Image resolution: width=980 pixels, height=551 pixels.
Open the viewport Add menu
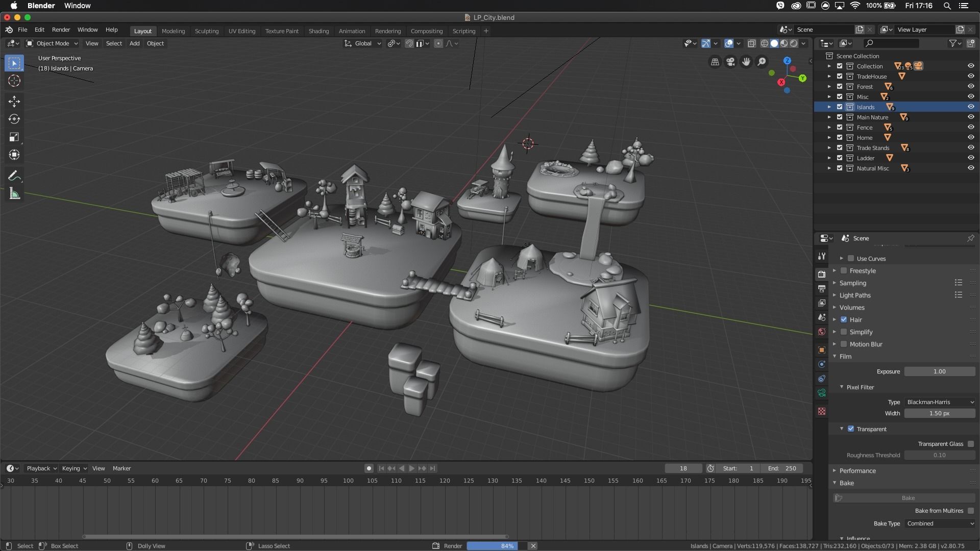[x=134, y=43]
